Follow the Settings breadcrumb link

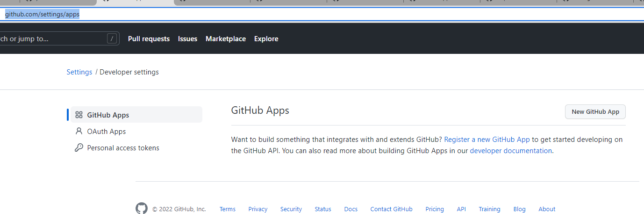click(x=79, y=72)
